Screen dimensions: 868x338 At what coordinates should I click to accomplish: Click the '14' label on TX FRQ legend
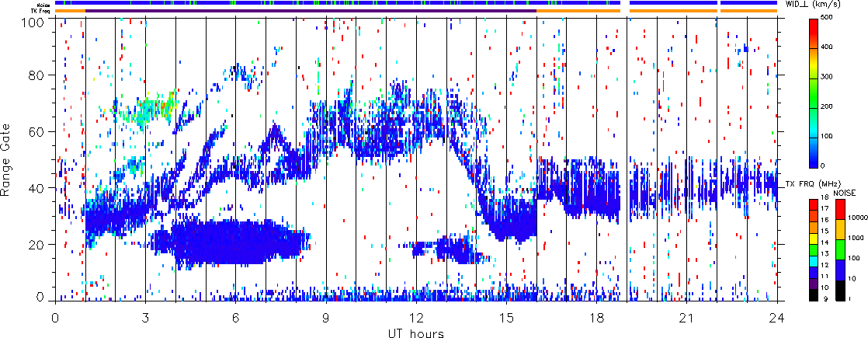point(825,242)
